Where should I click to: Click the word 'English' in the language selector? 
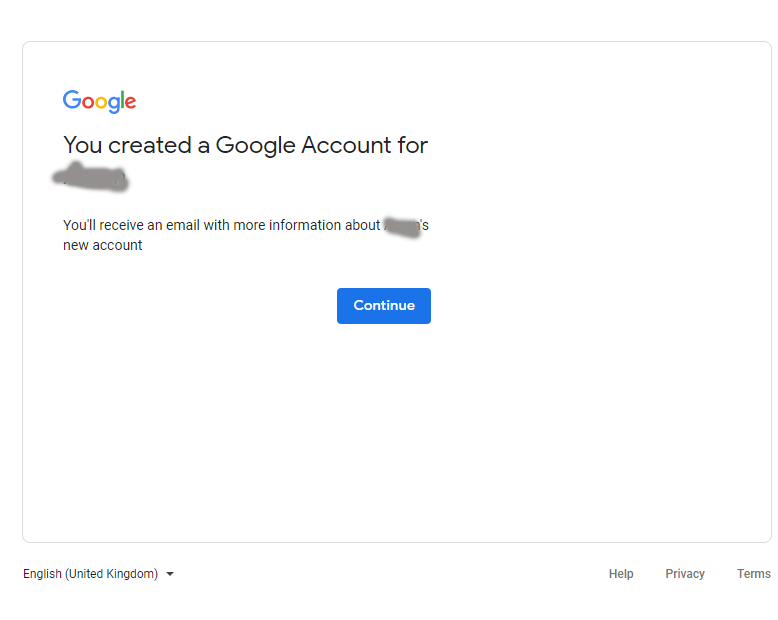(x=43, y=574)
